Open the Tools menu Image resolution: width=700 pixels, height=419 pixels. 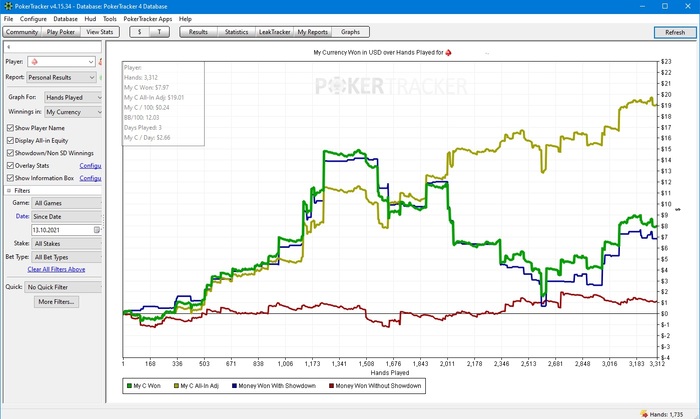[x=109, y=19]
